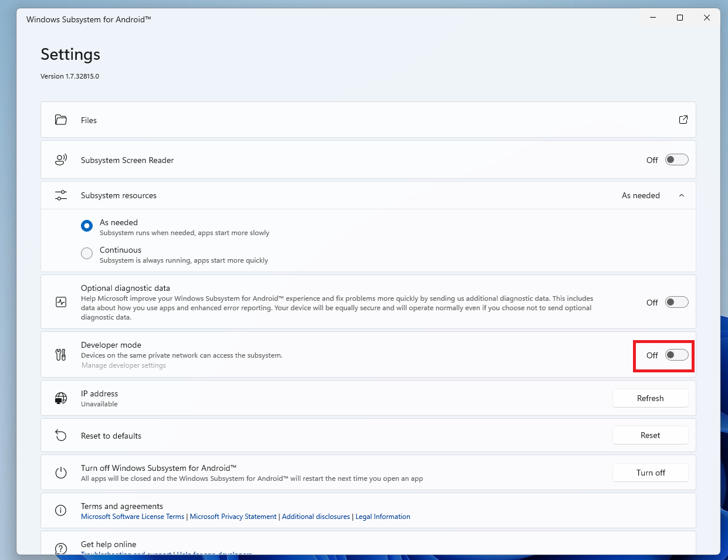This screenshot has width=728, height=560.
Task: Click the Developer mode tools icon
Action: coord(61,355)
